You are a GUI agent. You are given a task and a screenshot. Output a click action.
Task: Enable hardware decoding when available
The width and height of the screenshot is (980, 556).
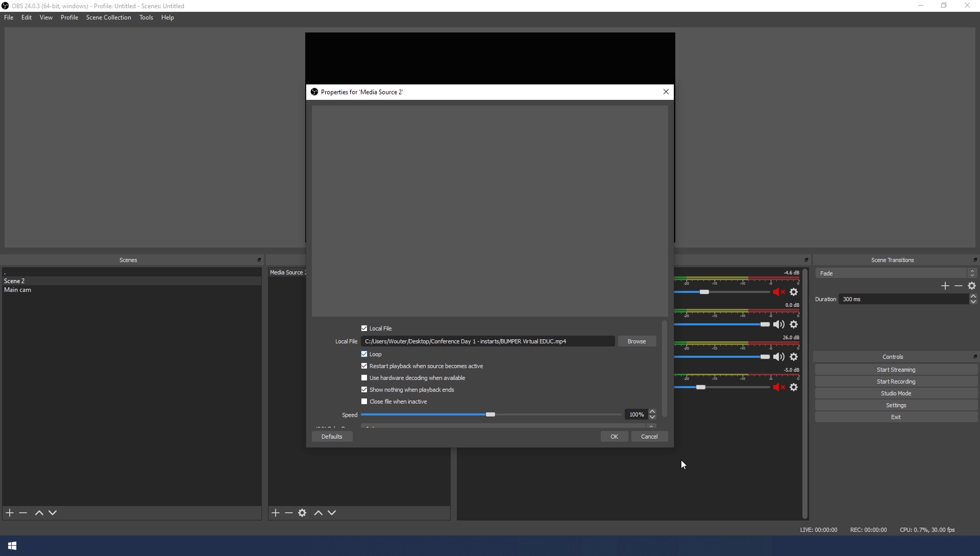364,378
